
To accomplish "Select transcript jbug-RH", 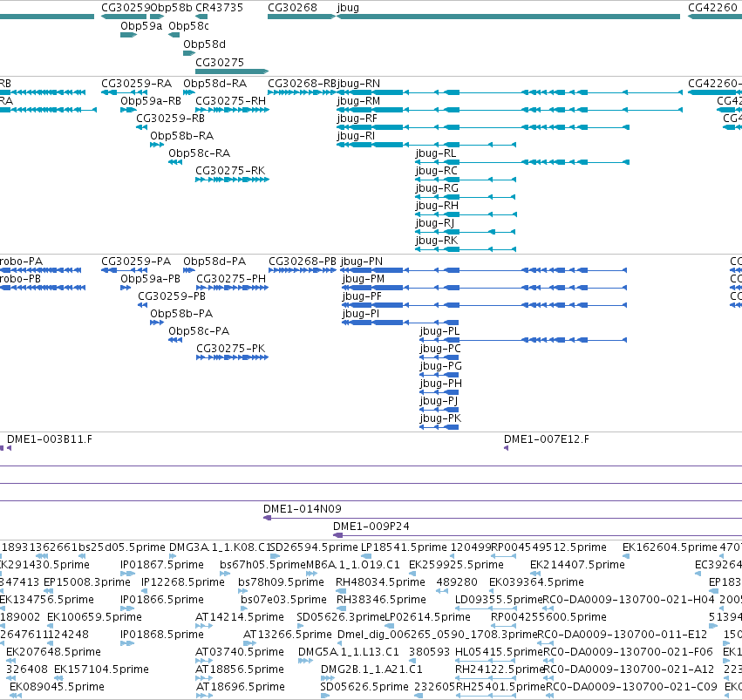I will 466,214.
